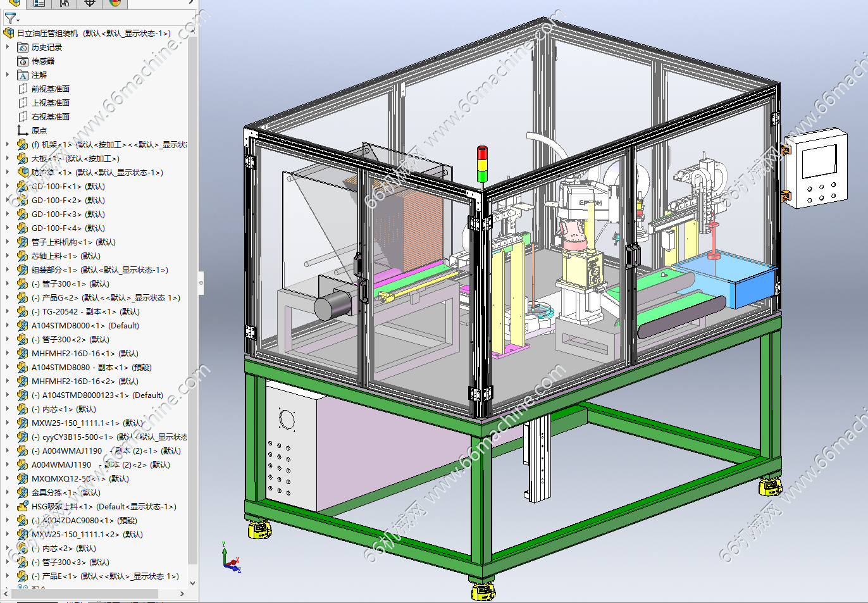
Task: Click the HSG吸取上料 part icon
Action: pos(23,507)
